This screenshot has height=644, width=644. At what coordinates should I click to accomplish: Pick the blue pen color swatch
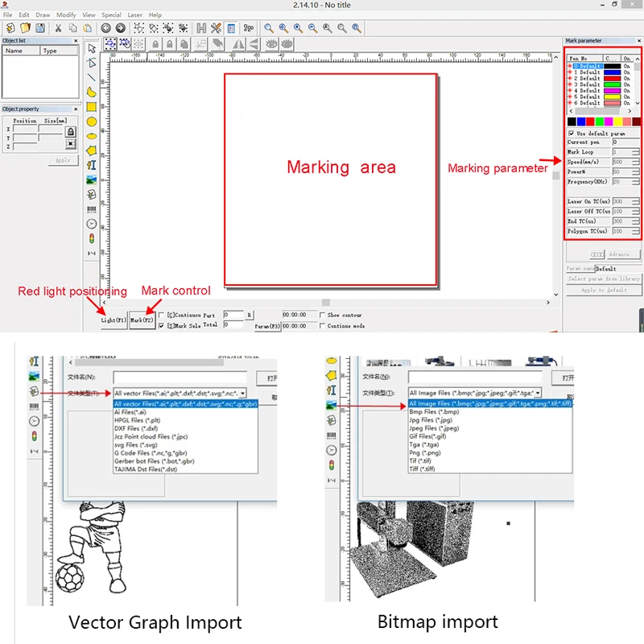[581, 121]
